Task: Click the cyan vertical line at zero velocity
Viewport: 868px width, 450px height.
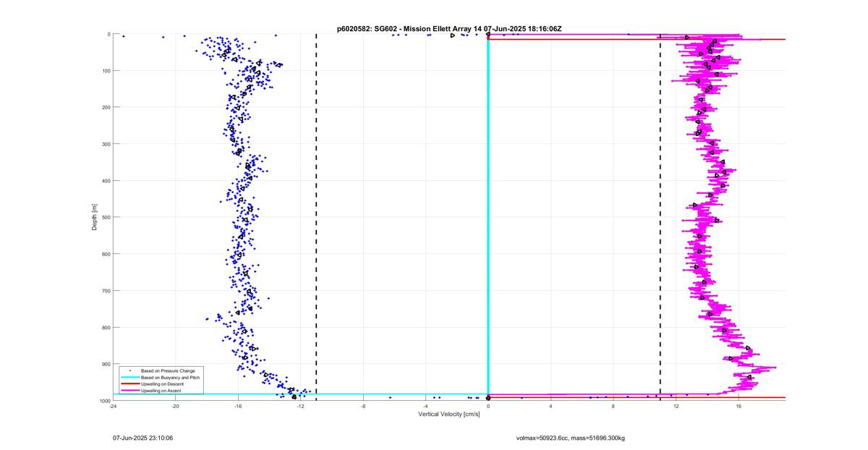Action: click(488, 217)
